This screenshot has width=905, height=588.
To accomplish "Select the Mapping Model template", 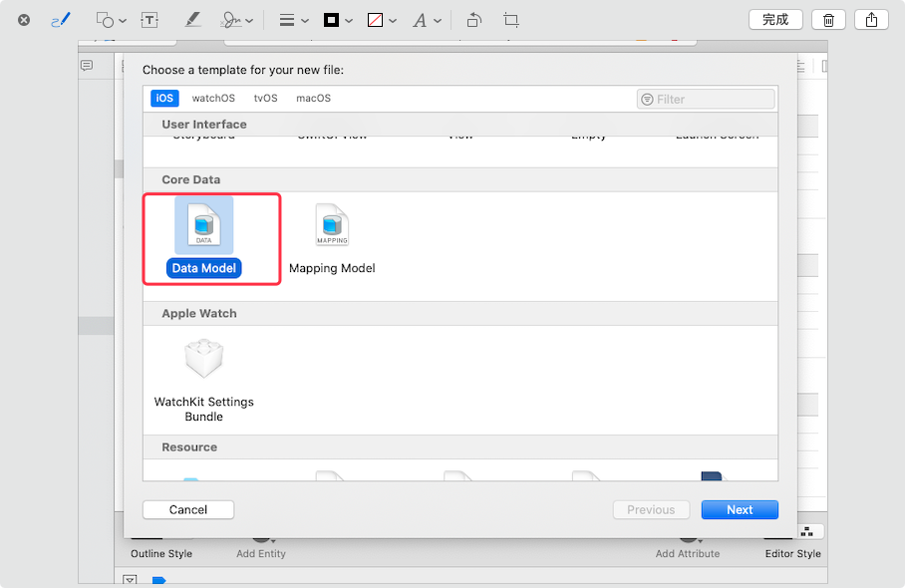I will [332, 238].
